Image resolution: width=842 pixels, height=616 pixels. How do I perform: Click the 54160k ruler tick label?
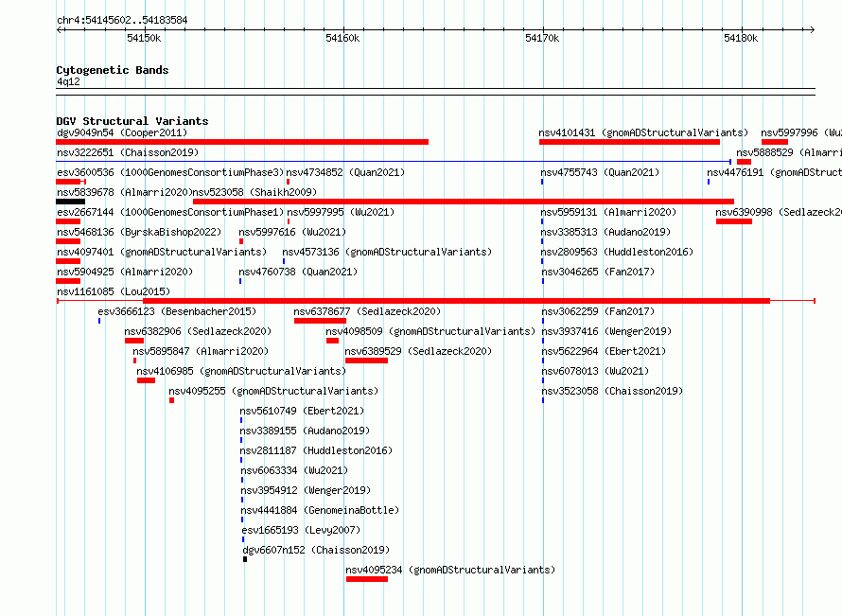(x=342, y=38)
